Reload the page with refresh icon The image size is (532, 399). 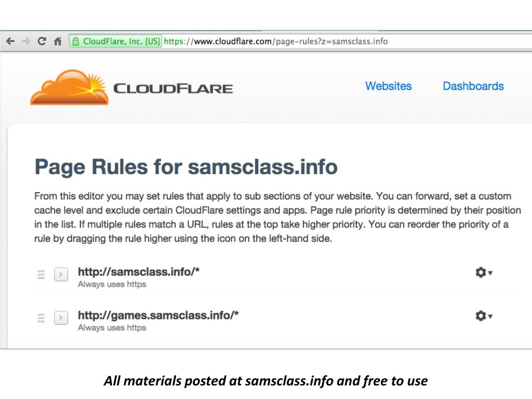click(x=42, y=41)
